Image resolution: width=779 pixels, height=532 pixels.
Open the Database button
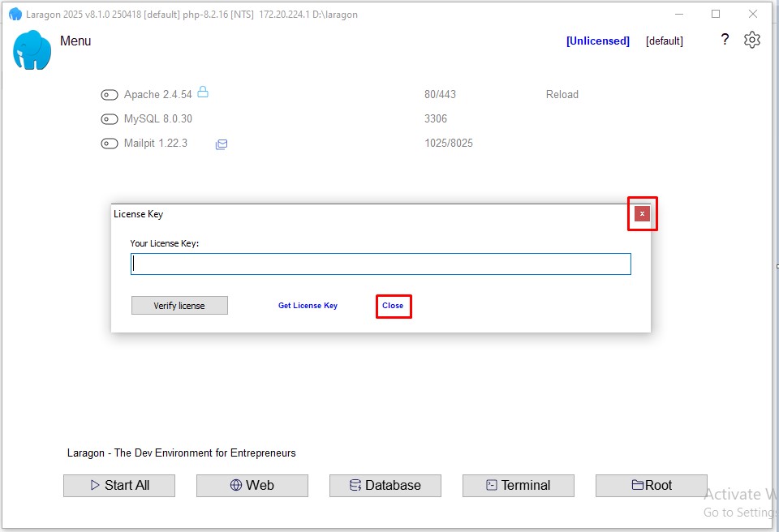click(x=385, y=485)
